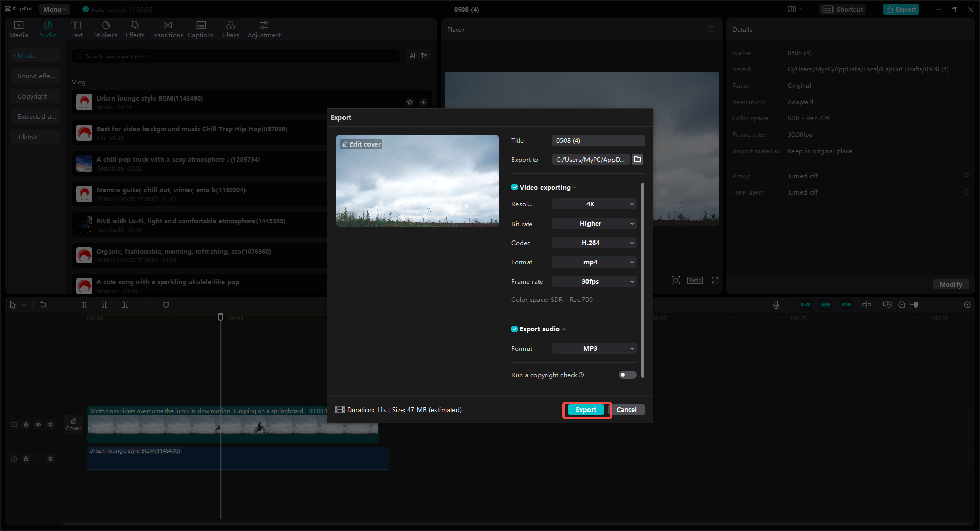The image size is (980, 531).
Task: Uncheck the Export audio checkbox
Action: [x=514, y=329]
